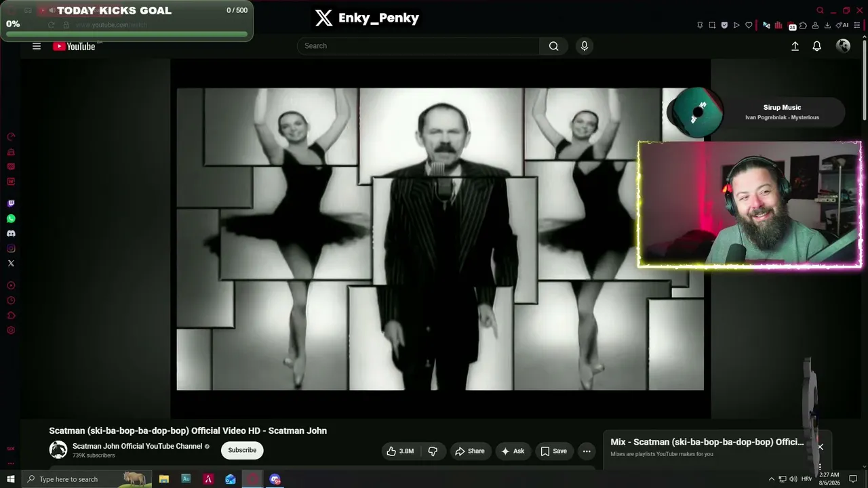Click the Scatman video player
Screen dimensions: 868x488
coord(440,238)
